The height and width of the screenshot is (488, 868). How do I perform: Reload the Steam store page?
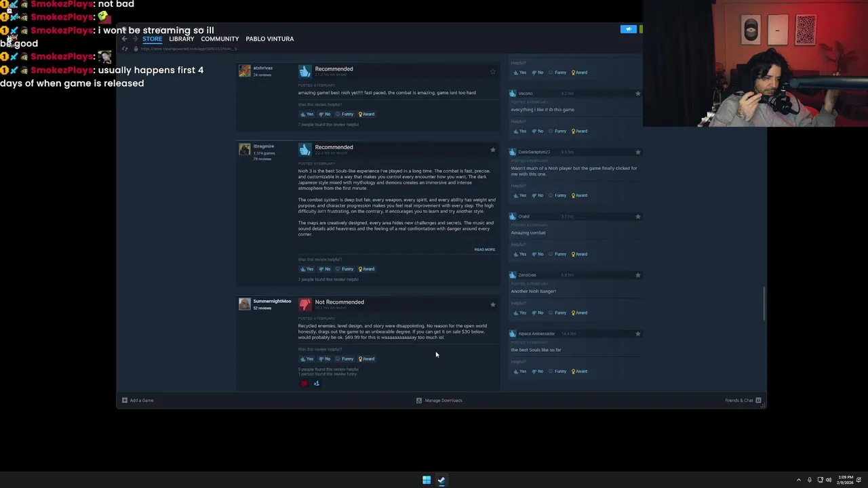125,49
